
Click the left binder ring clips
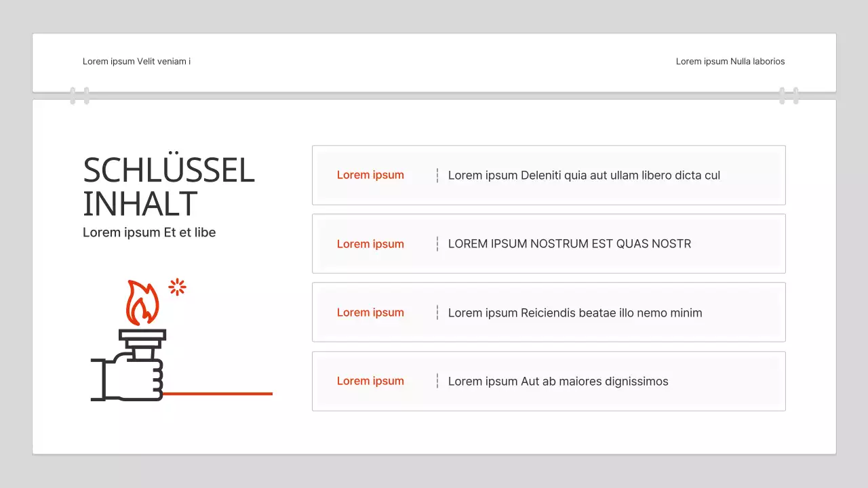79,96
